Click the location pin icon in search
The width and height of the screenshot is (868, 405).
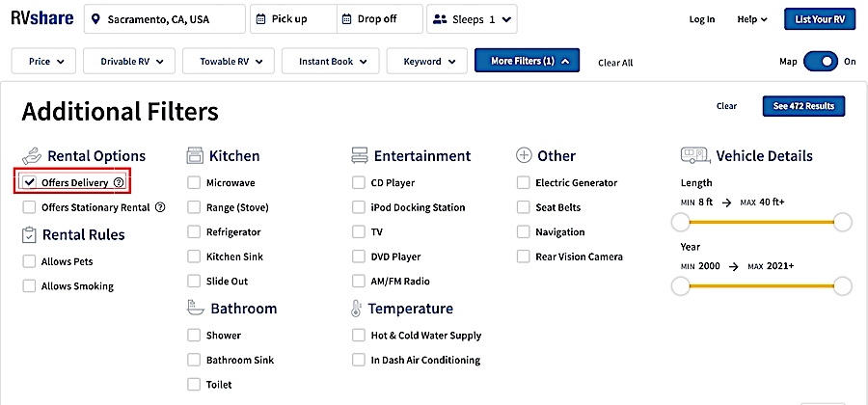96,19
